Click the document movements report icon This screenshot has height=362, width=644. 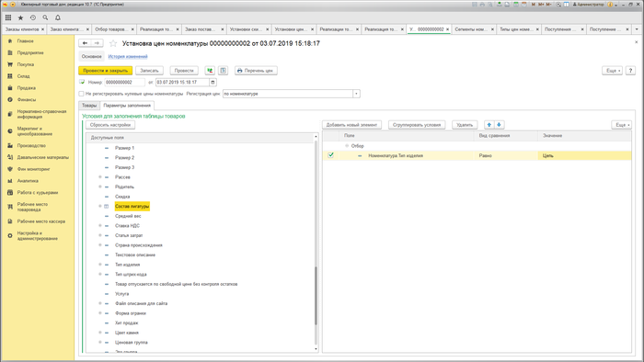click(223, 71)
